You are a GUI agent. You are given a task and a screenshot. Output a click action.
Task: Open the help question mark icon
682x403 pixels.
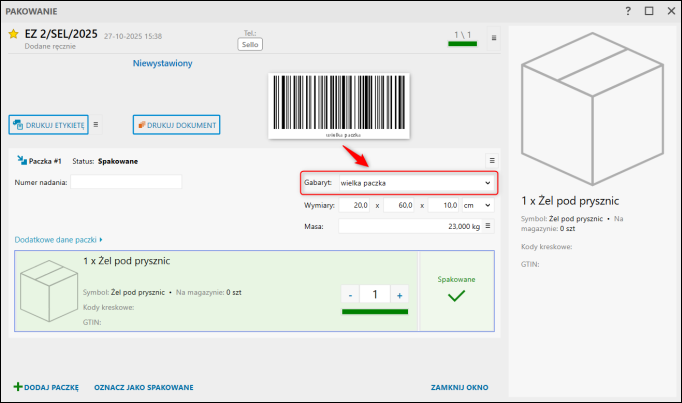pos(627,11)
